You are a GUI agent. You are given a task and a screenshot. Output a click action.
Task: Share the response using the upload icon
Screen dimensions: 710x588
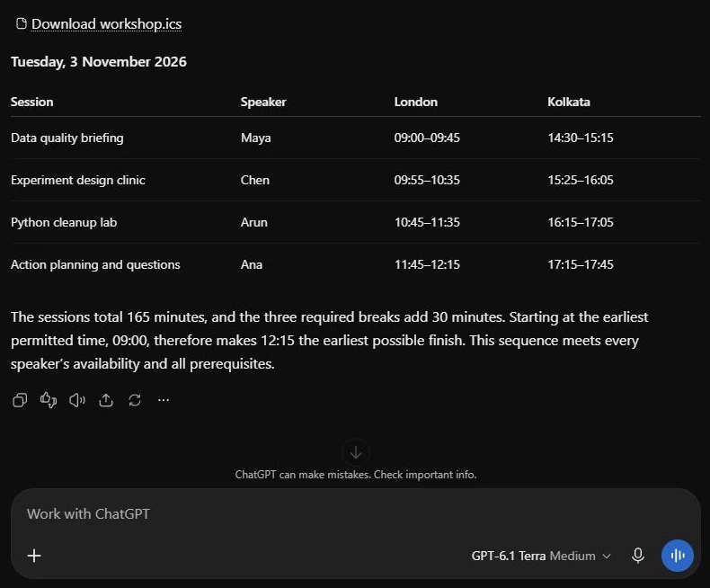(x=106, y=400)
